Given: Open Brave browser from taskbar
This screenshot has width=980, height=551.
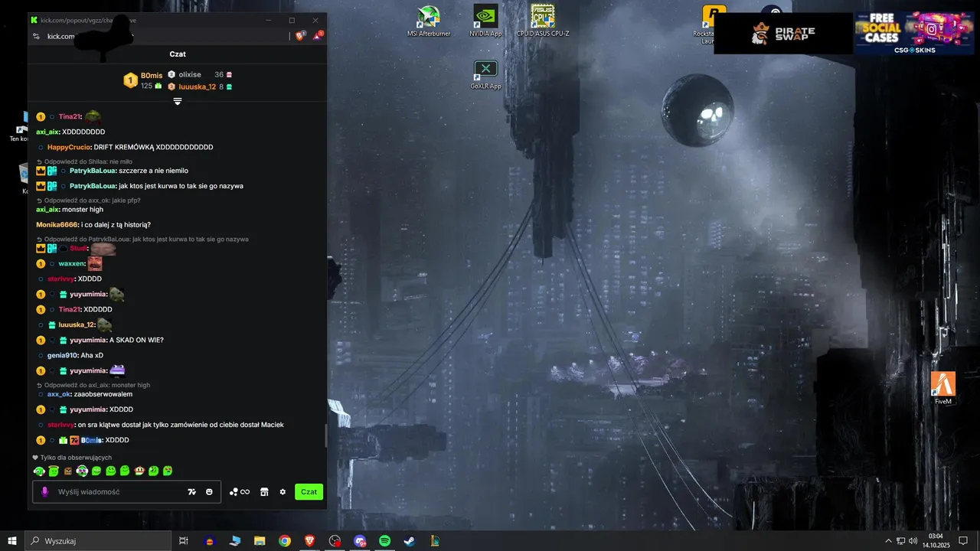Looking at the screenshot, I should pos(310,541).
